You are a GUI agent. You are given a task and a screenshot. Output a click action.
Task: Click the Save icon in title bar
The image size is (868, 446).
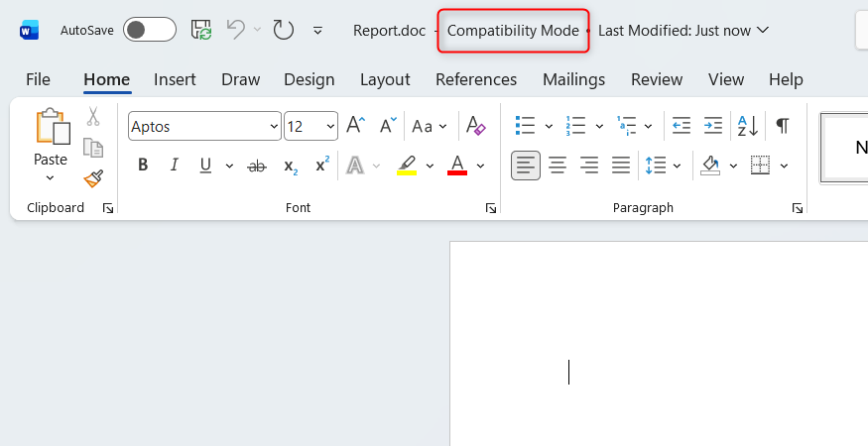[x=201, y=30]
